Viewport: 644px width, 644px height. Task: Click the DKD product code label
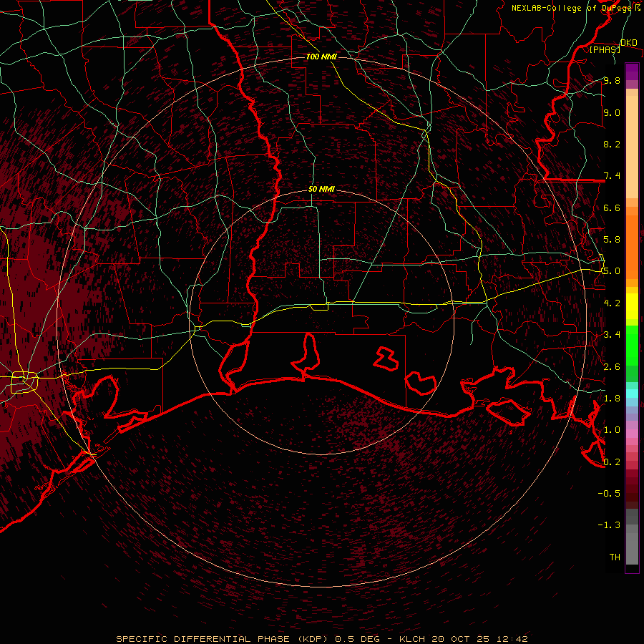click(x=629, y=43)
